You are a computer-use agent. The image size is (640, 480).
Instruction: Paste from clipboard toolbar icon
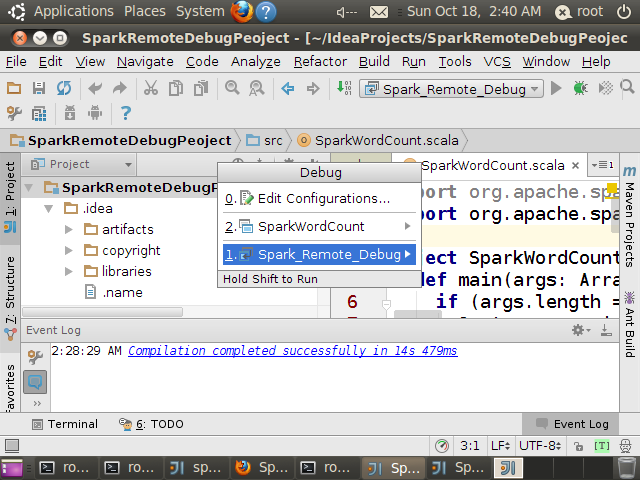point(200,88)
